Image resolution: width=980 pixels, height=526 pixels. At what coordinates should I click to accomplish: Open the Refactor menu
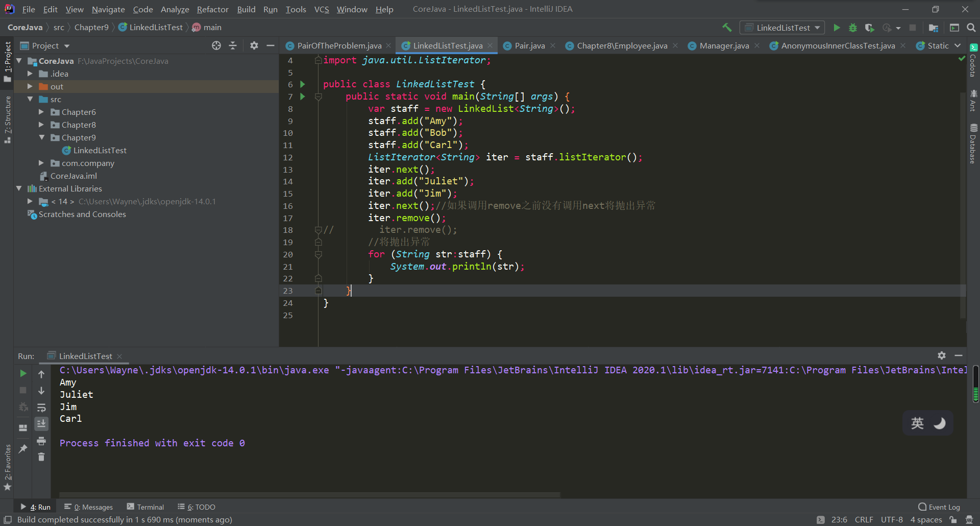point(212,9)
